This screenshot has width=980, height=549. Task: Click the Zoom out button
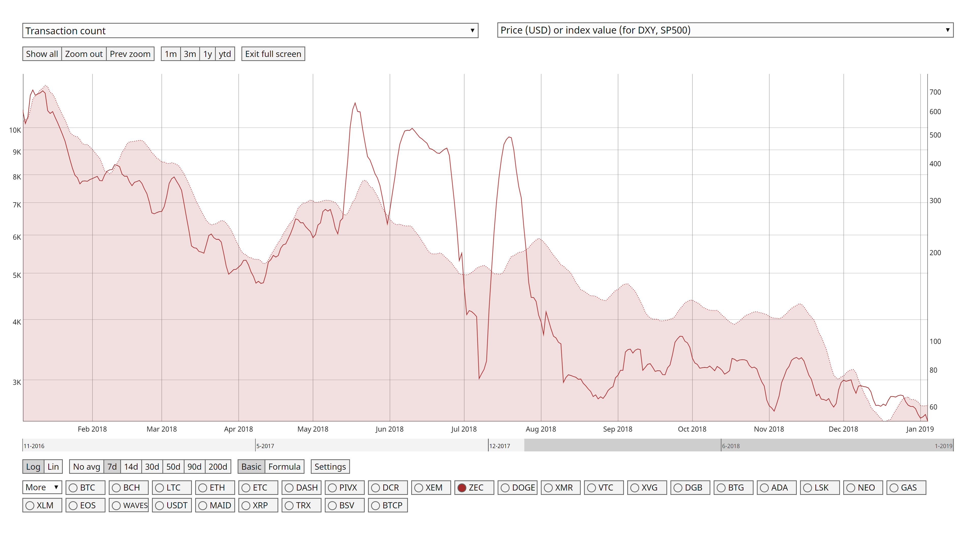pos(84,54)
